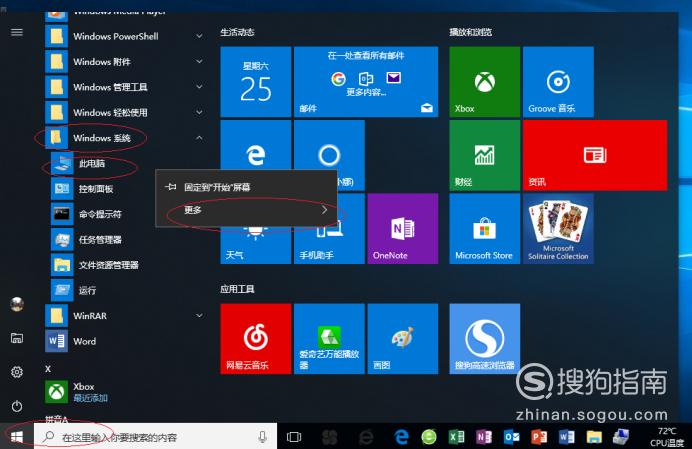The width and height of the screenshot is (692, 449).
Task: Click the 应用工具 group title
Action: (x=237, y=289)
